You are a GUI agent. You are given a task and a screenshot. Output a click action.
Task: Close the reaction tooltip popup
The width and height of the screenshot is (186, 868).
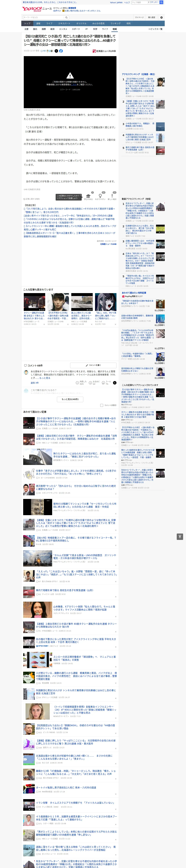click(x=80, y=195)
